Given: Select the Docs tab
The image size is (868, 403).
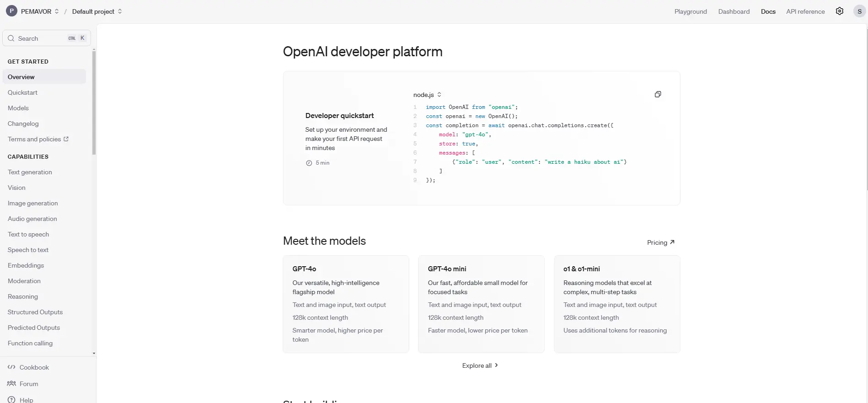Looking at the screenshot, I should click(768, 11).
